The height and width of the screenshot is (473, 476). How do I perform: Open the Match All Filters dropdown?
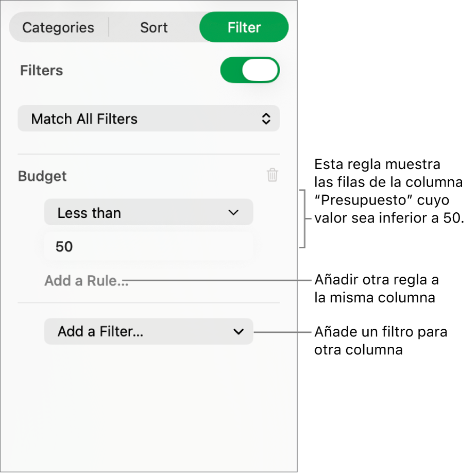click(x=149, y=119)
